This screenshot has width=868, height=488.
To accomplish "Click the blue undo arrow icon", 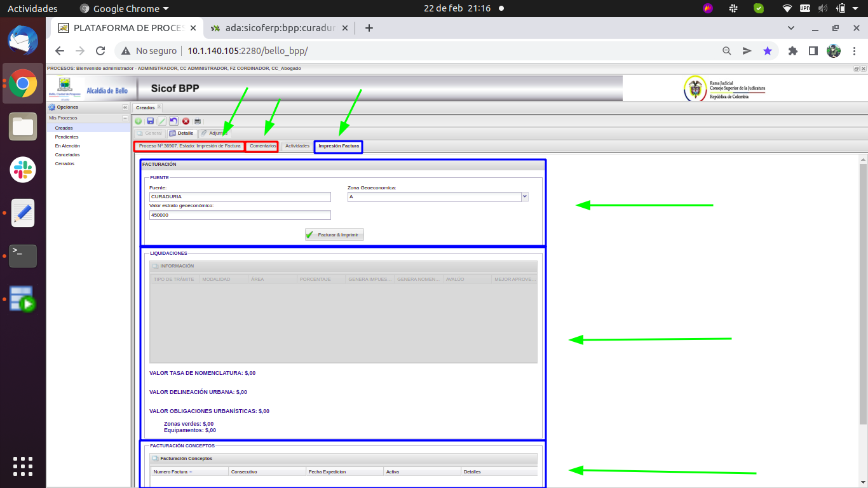I will point(173,121).
